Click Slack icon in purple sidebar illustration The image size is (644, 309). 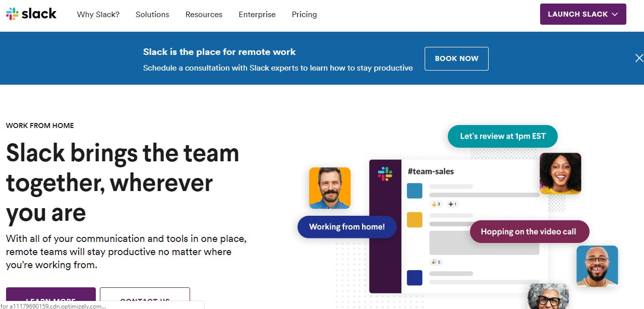385,174
